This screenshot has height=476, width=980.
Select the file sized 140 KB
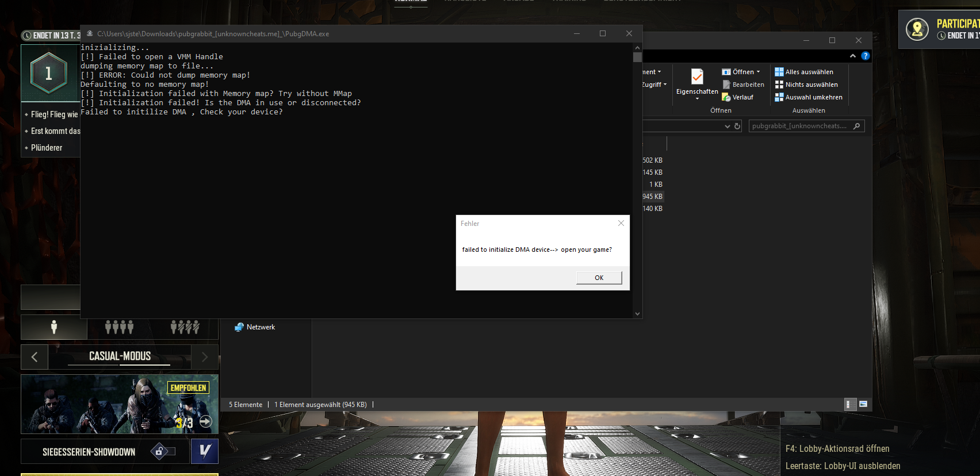653,209
